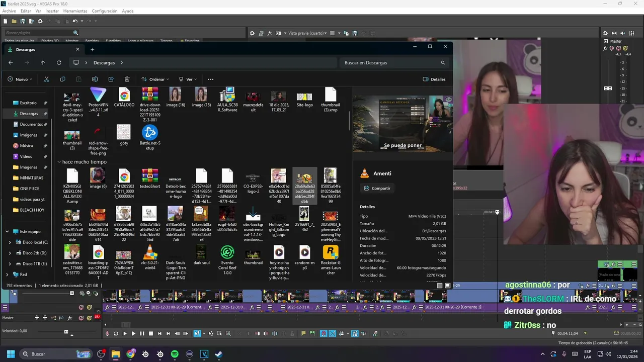
Task: Open the Configuración menu
Action: (105, 11)
